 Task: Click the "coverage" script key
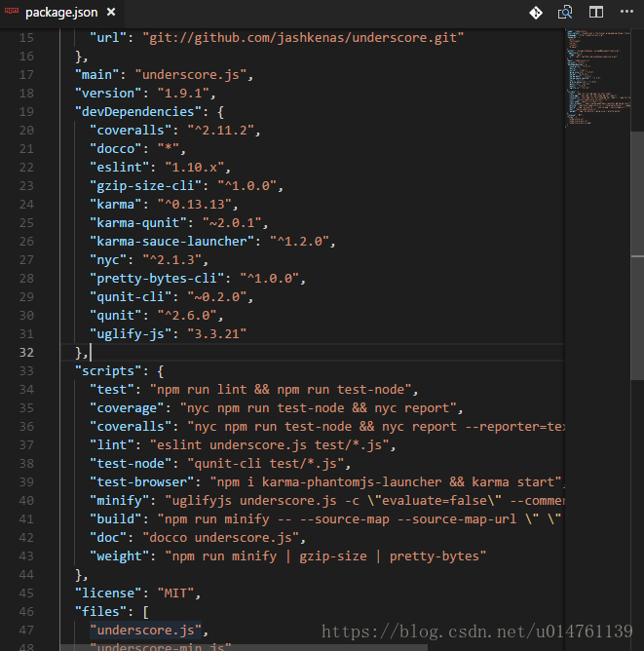[x=127, y=408]
